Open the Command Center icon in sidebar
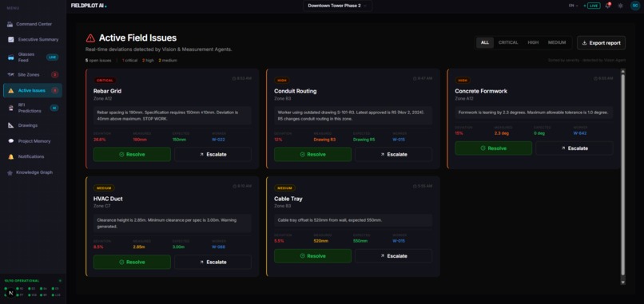The image size is (644, 304). pyautogui.click(x=10, y=24)
